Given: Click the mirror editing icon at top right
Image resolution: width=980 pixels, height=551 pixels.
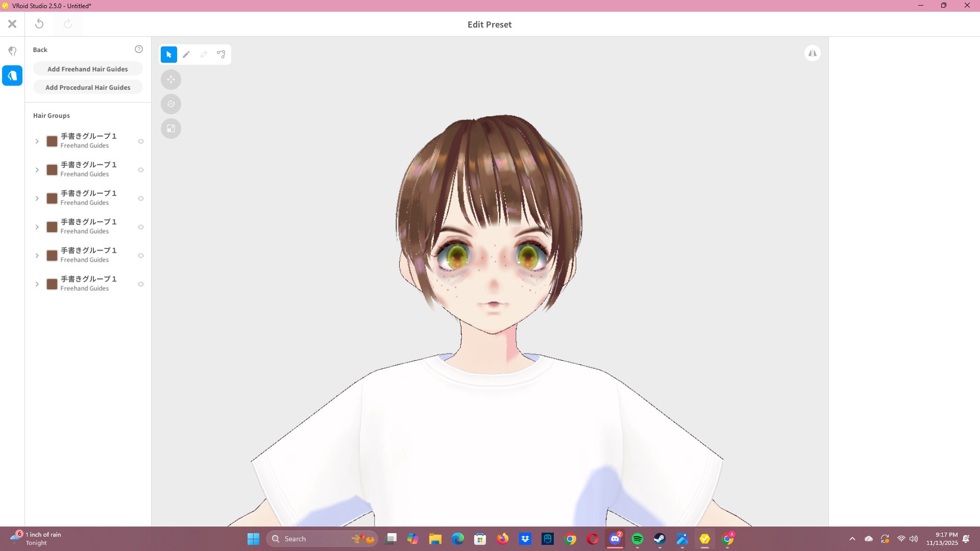Looking at the screenshot, I should [x=812, y=53].
